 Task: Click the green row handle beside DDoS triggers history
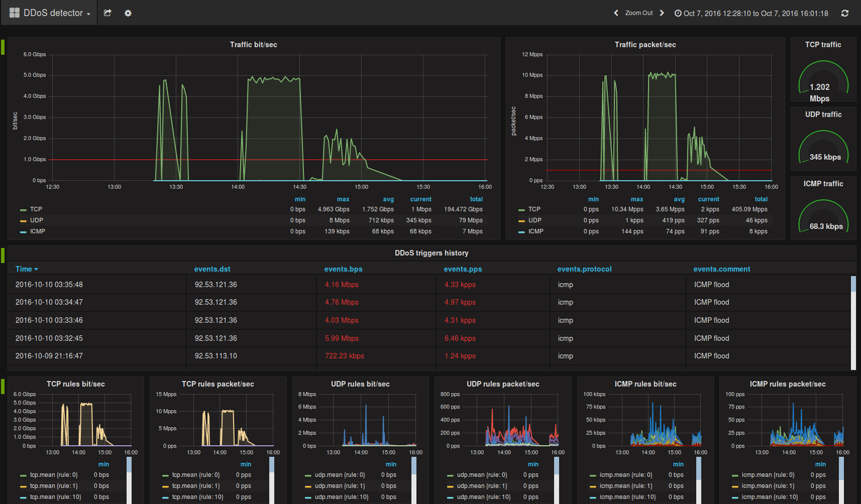[x=3, y=255]
